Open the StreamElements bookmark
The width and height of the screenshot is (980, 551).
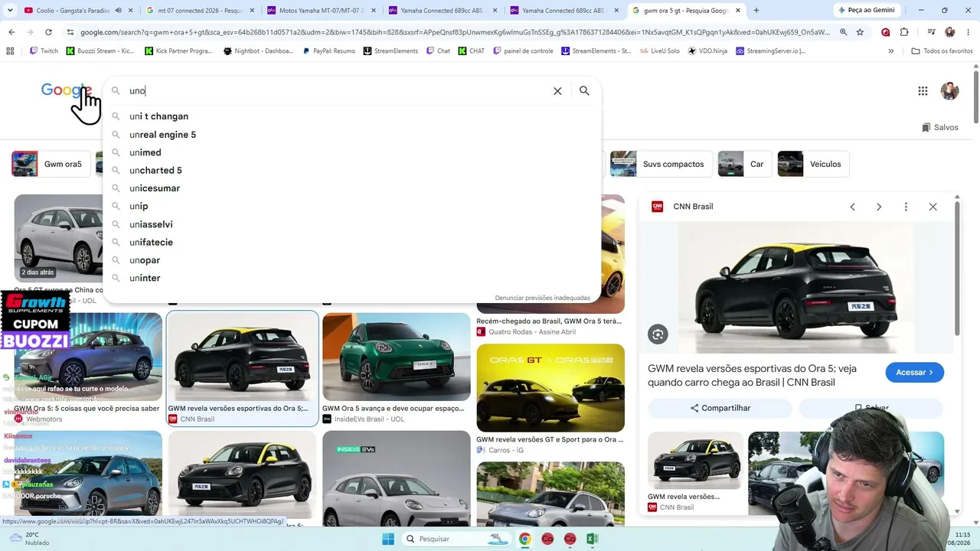390,51
